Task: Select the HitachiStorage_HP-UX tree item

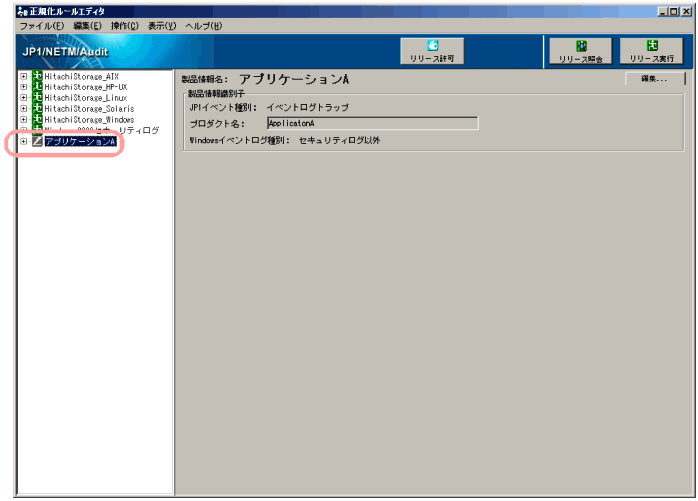Action: point(85,87)
